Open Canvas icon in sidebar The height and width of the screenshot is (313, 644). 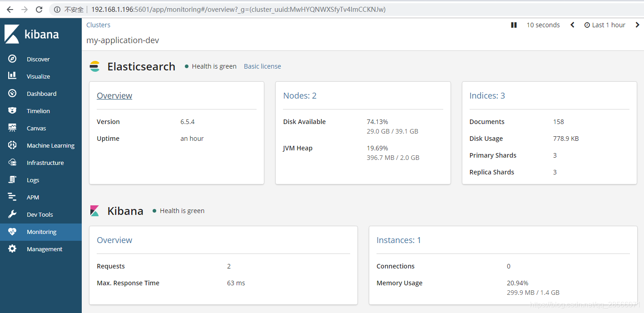click(12, 128)
